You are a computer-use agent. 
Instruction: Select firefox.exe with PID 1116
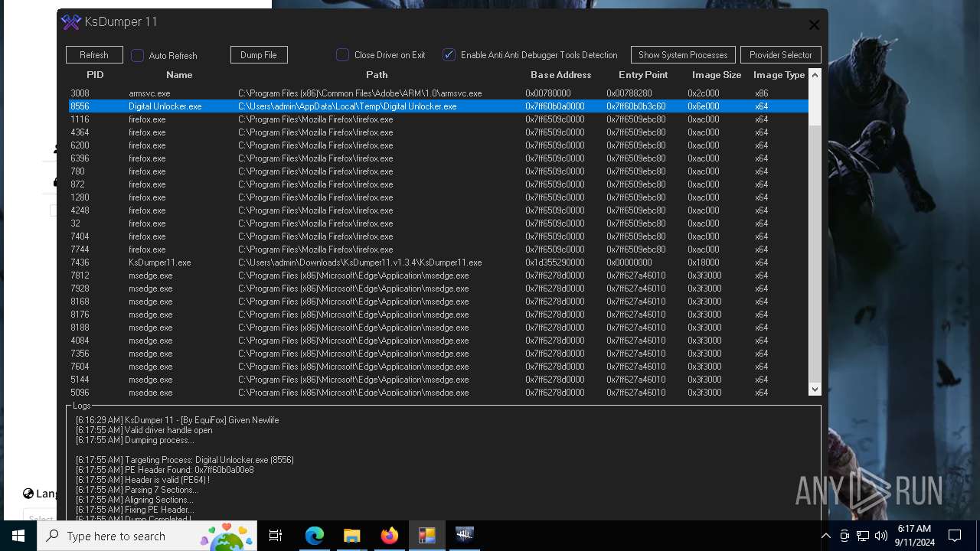pos(438,119)
